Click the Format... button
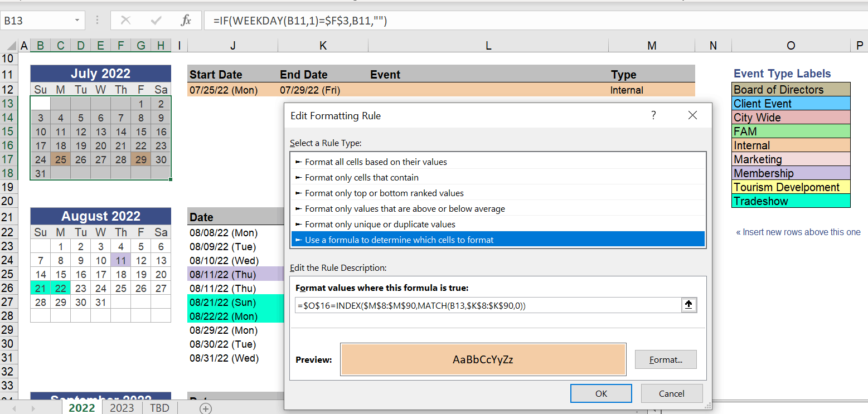The image size is (868, 414). (x=666, y=359)
